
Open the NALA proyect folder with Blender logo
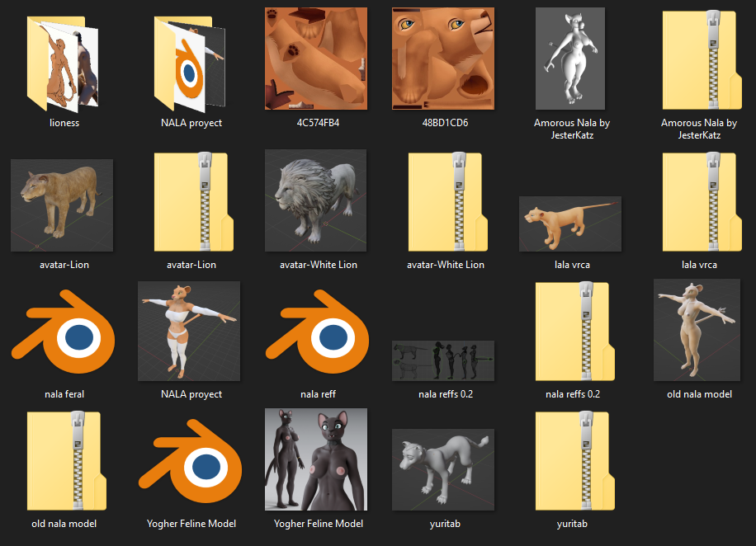point(190,64)
